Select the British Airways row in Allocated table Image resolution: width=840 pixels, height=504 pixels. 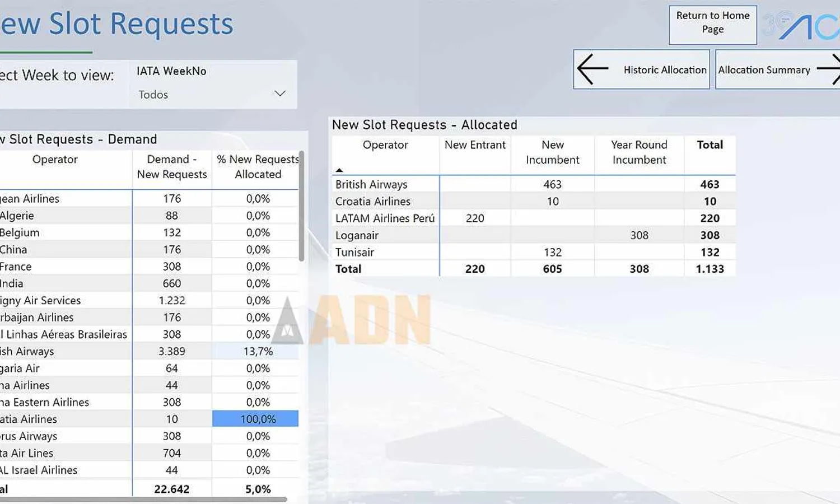point(371,184)
